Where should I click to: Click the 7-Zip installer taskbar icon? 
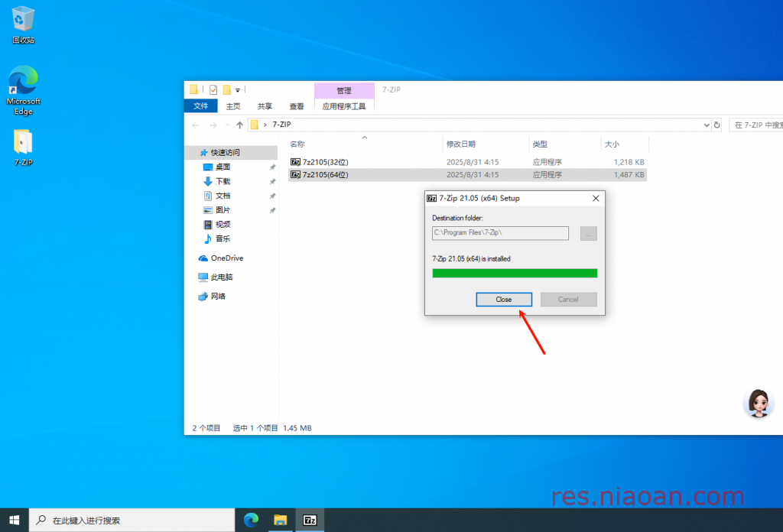(x=310, y=520)
